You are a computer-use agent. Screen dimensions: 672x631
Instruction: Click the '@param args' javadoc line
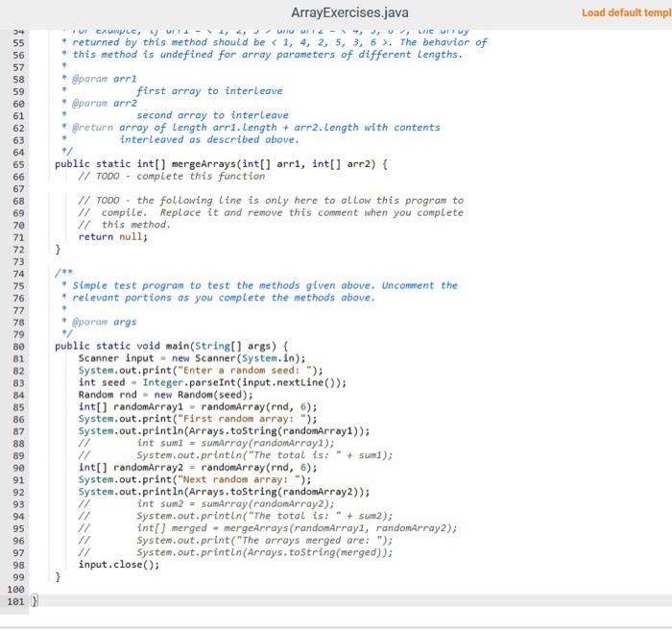pos(99,322)
